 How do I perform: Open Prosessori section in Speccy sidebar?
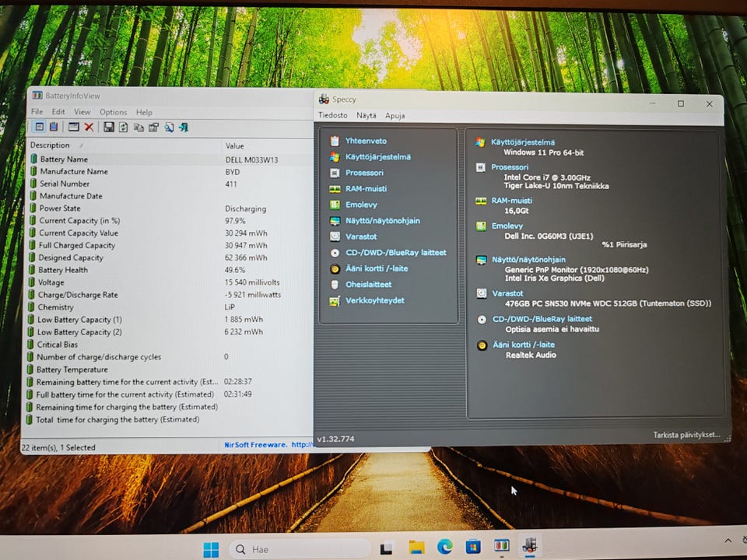point(363,173)
